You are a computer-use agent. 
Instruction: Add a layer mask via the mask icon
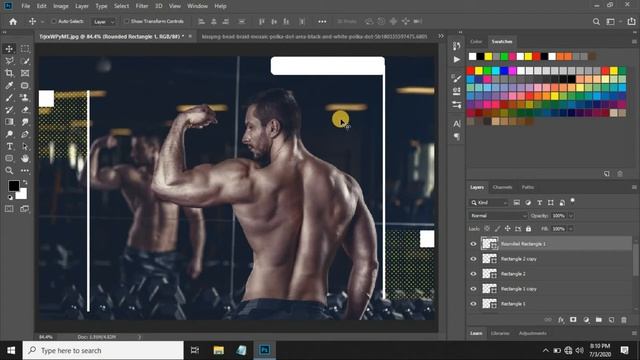(x=573, y=320)
